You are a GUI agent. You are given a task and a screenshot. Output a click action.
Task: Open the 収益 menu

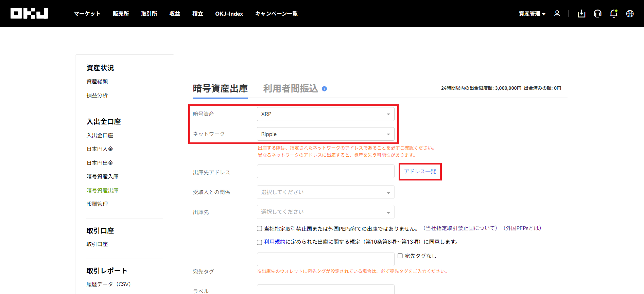(175, 14)
